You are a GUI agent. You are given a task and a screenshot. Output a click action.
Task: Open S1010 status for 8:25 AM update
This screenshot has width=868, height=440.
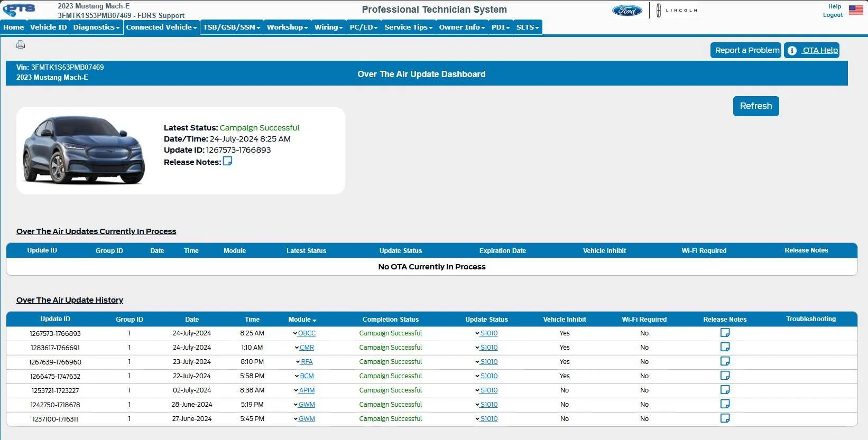[487, 333]
